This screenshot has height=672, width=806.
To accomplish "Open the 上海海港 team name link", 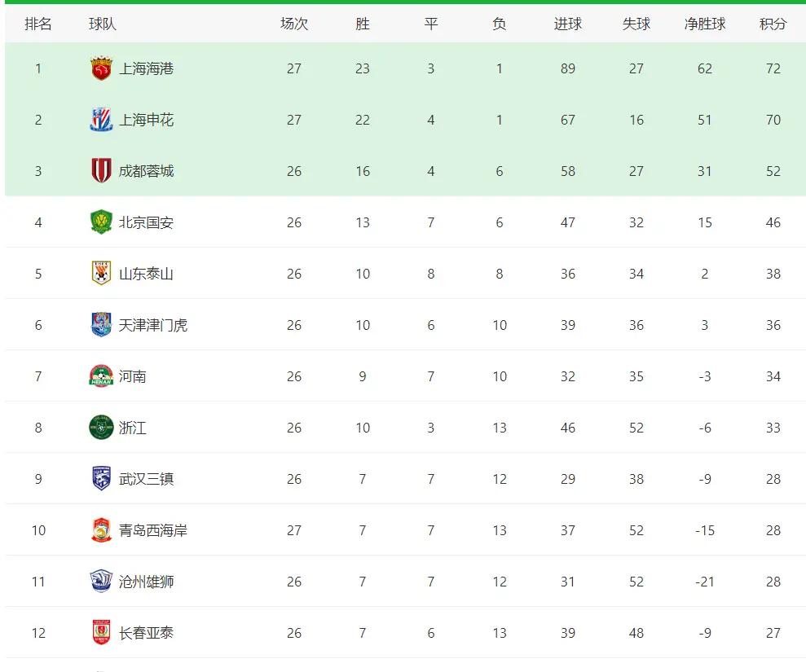I will 147,68.
